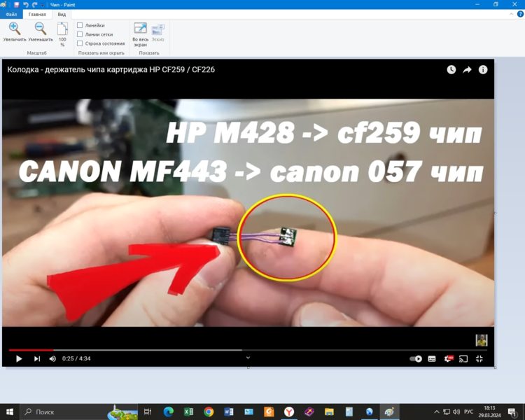Open the notification center icon
The height and width of the screenshot is (420, 525).
[512, 412]
